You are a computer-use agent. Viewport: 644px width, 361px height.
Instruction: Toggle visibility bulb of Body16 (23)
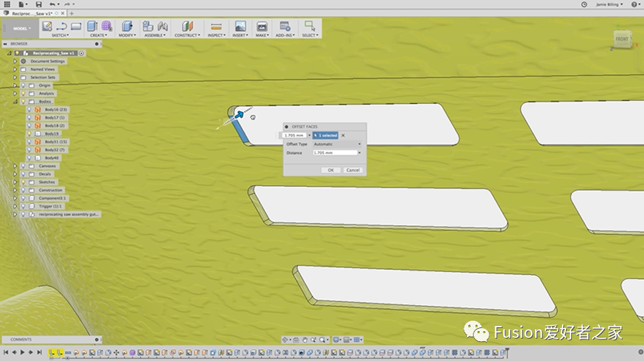click(x=29, y=110)
